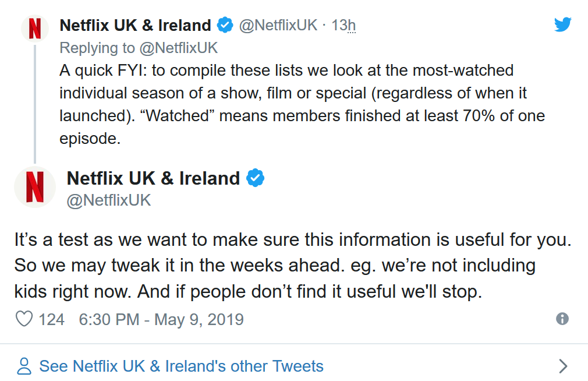Open tweet information via the info icon

562,319
